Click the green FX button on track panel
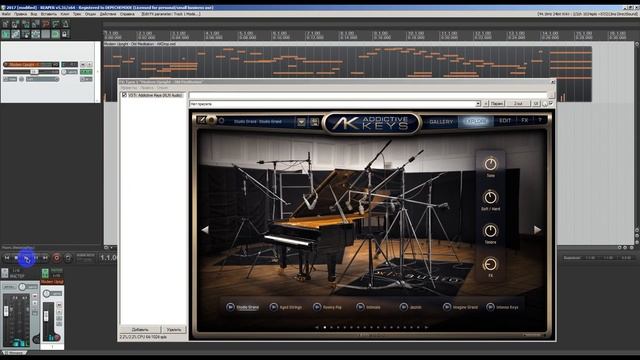The height and width of the screenshot is (360, 640). [86, 72]
